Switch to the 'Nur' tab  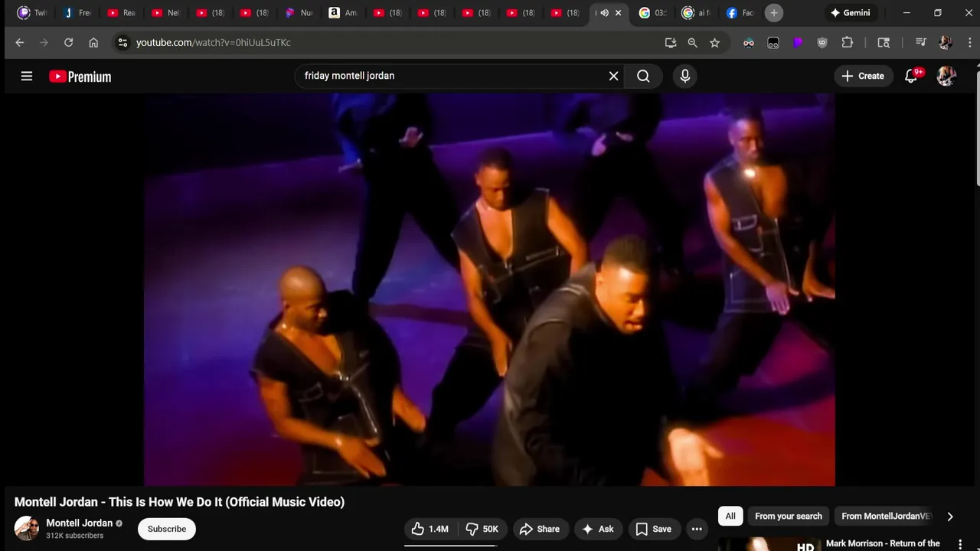click(x=299, y=13)
